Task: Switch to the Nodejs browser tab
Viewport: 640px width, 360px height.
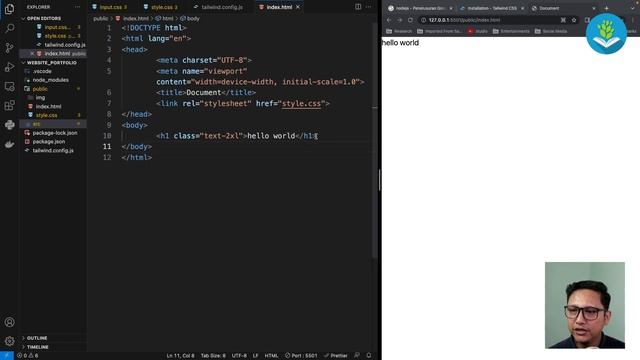Action: click(420, 8)
